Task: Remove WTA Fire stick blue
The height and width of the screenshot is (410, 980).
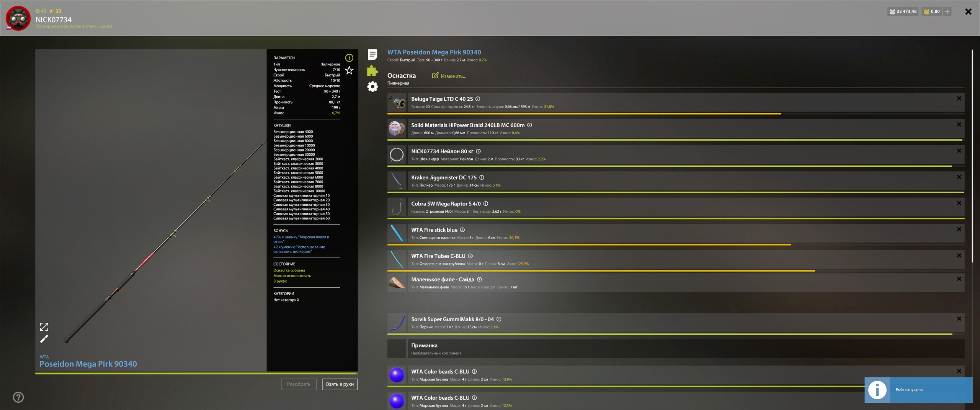Action: pyautogui.click(x=959, y=229)
